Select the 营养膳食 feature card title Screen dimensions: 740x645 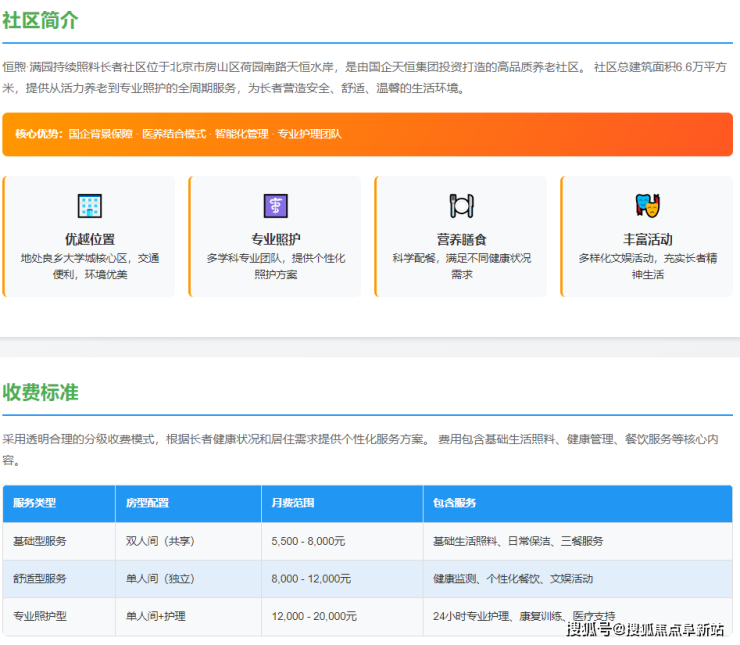coord(461,239)
